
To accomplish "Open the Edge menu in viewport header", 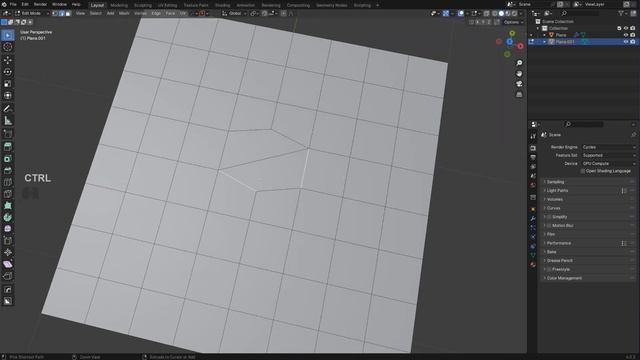I will coord(156,13).
